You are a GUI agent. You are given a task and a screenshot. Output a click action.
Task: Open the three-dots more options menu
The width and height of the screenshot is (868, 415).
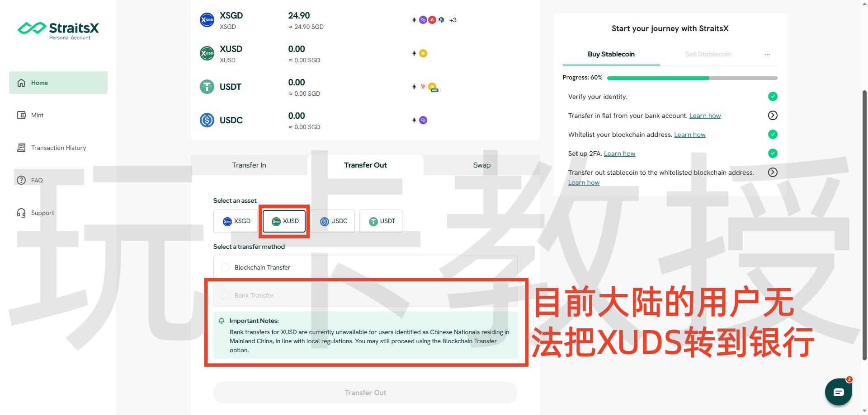click(x=767, y=54)
